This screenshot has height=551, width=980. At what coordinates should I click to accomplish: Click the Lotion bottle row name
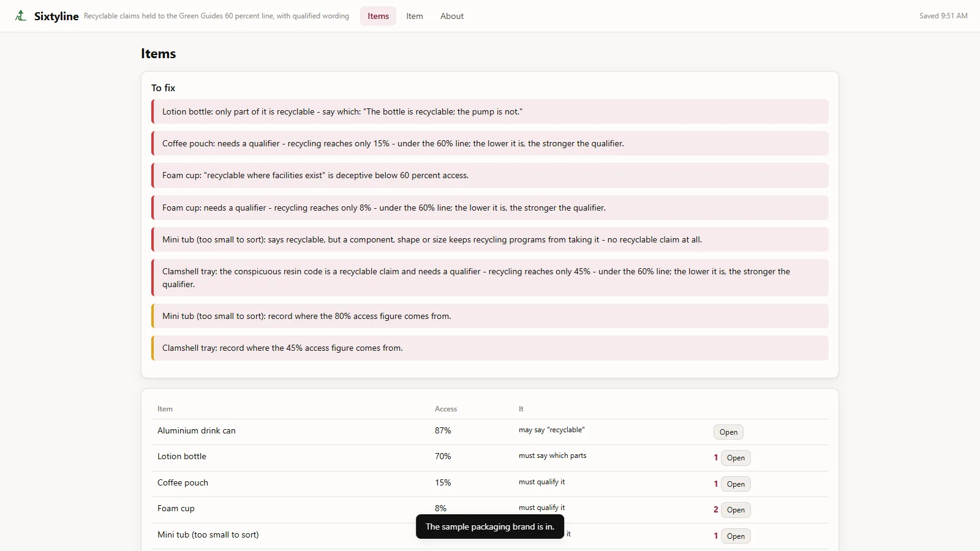182,457
